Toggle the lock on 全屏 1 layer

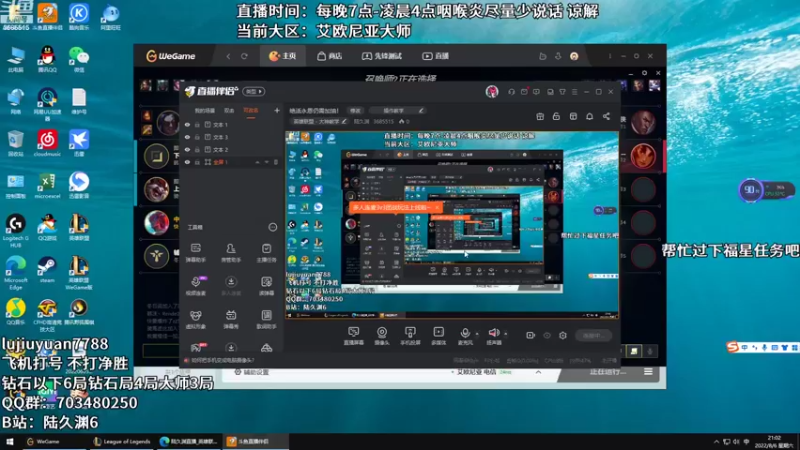pos(197,162)
